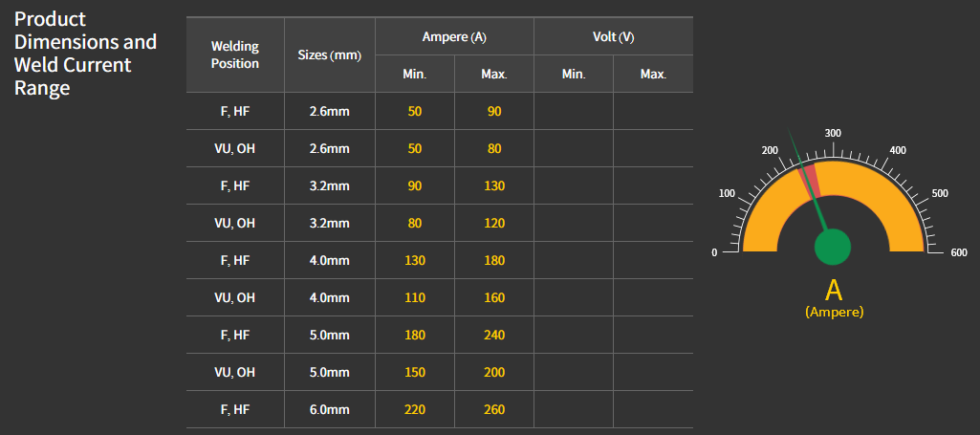This screenshot has height=435, width=980.
Task: Select the 'Welding Position' column header
Action: (x=235, y=54)
